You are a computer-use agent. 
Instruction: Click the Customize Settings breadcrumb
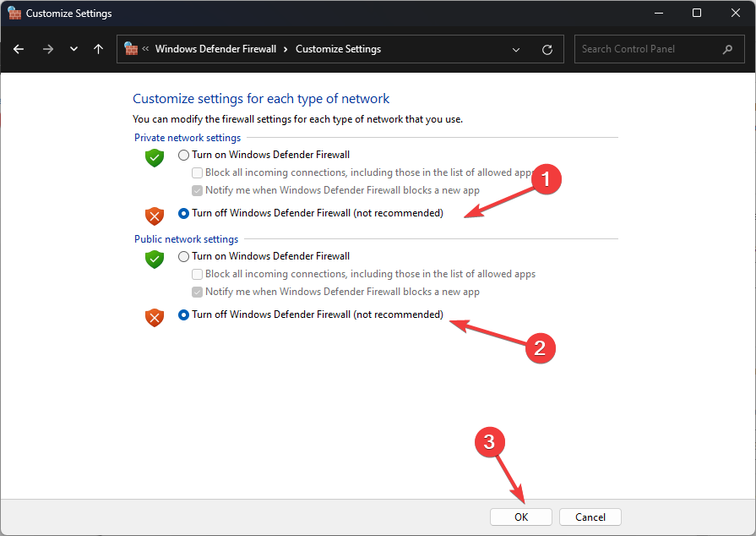[338, 49]
